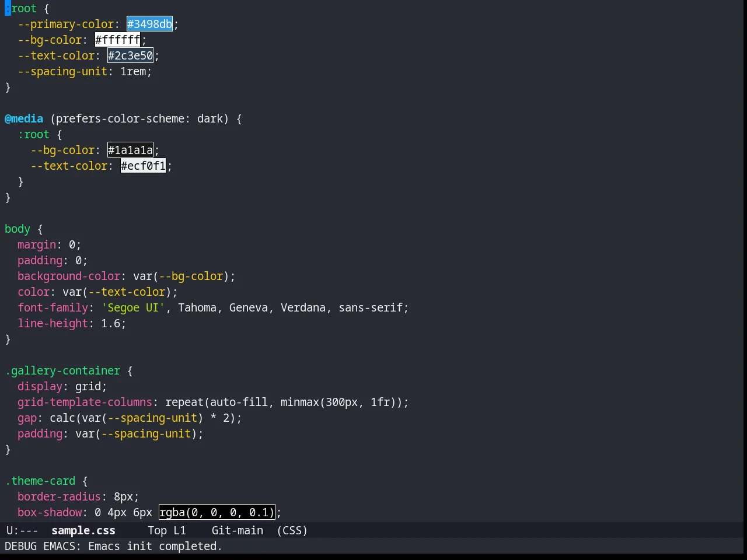The image size is (747, 560).
Task: Click the Git-main version control indicator
Action: pyautogui.click(x=237, y=530)
